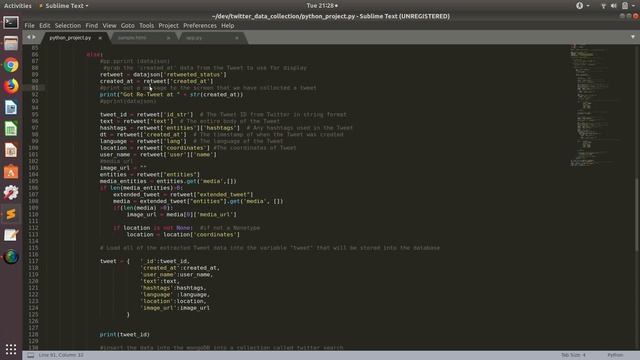Click the line print(tweet_id)
Screen dimensions: 640x360
pos(124,334)
